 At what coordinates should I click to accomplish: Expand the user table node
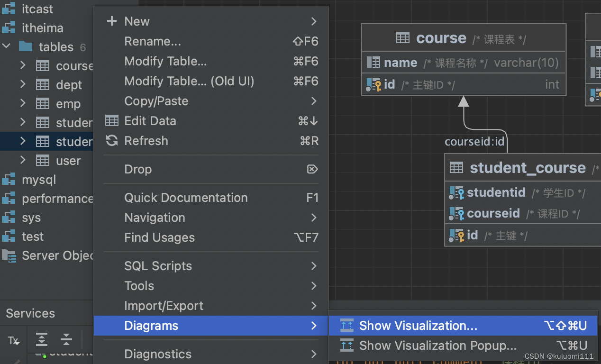click(23, 160)
